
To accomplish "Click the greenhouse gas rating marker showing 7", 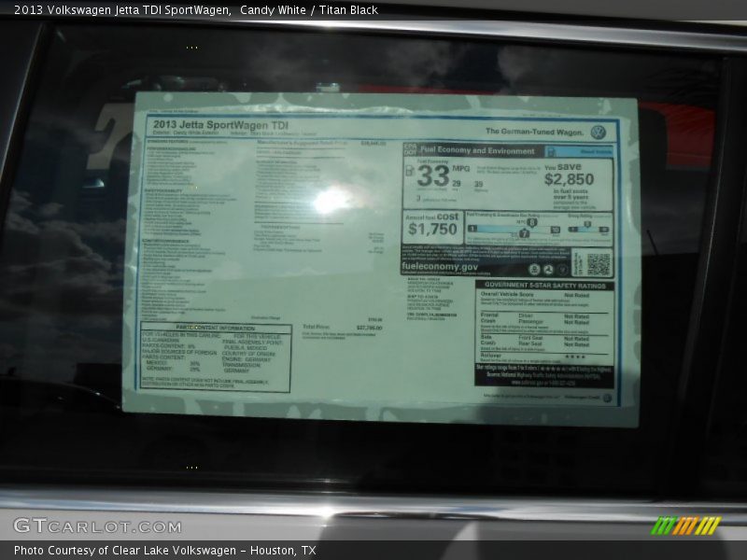I will [524, 233].
